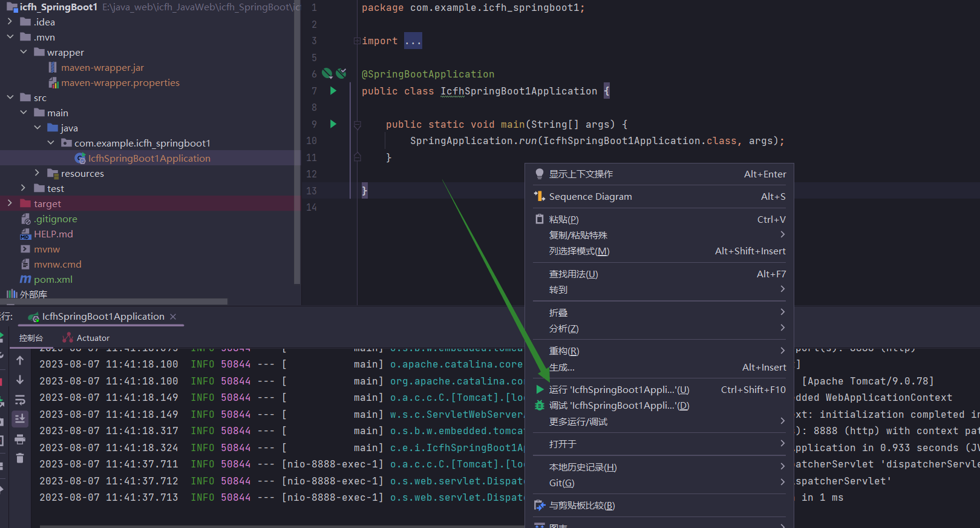Open pom.xml in the project tree

pos(53,279)
